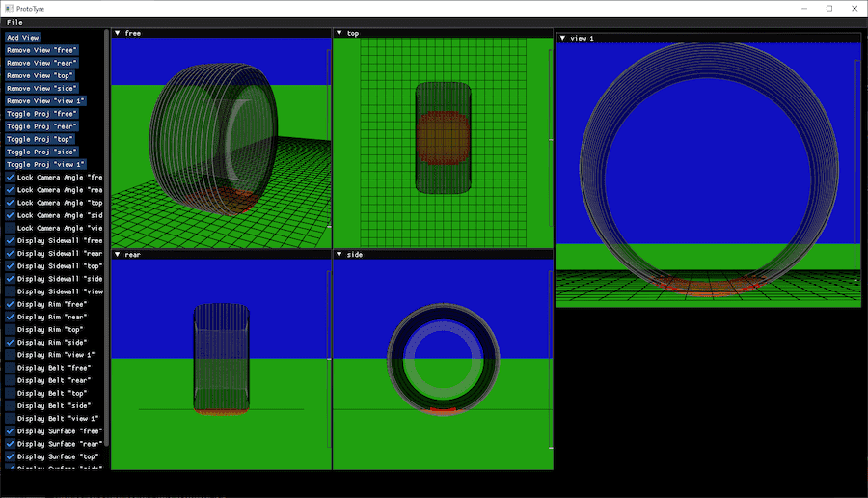This screenshot has width=868, height=498.
Task: Collapse the "top" view panel triangle
Action: [339, 33]
